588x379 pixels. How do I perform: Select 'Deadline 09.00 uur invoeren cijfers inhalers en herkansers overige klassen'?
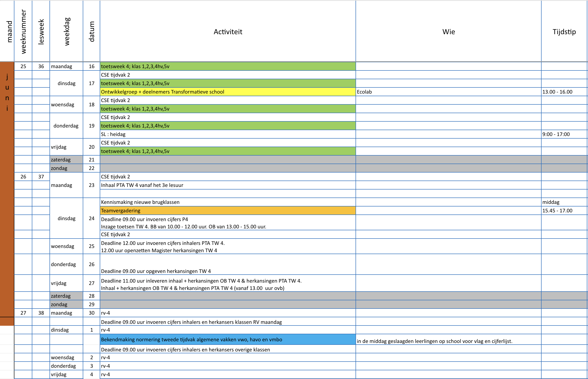(228, 349)
